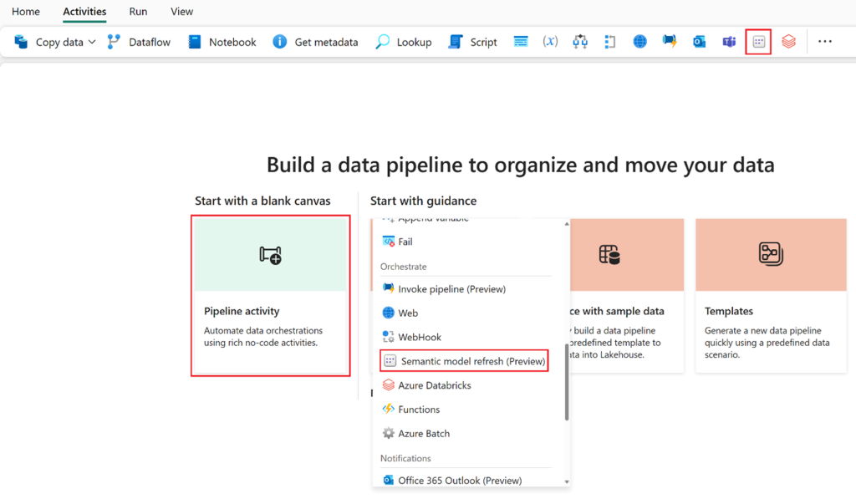Click the Pipeline activity add icon
The width and height of the screenshot is (856, 504).
click(x=270, y=255)
